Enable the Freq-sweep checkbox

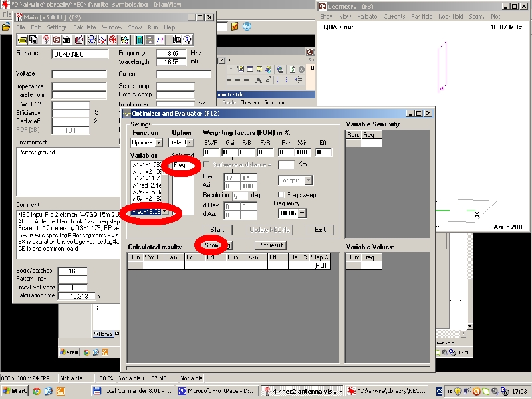[281, 195]
